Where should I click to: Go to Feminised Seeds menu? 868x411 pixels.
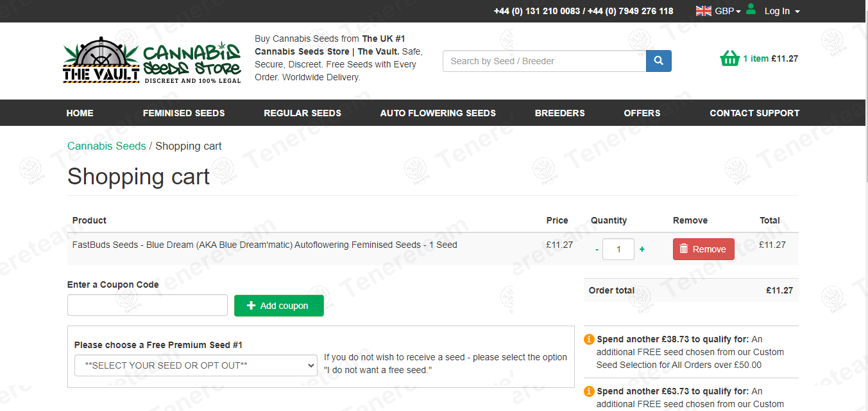(183, 113)
